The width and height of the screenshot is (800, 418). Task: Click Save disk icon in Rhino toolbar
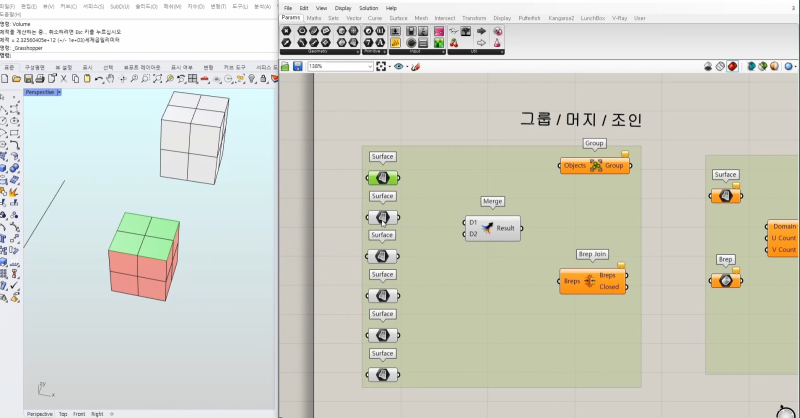pos(29,79)
